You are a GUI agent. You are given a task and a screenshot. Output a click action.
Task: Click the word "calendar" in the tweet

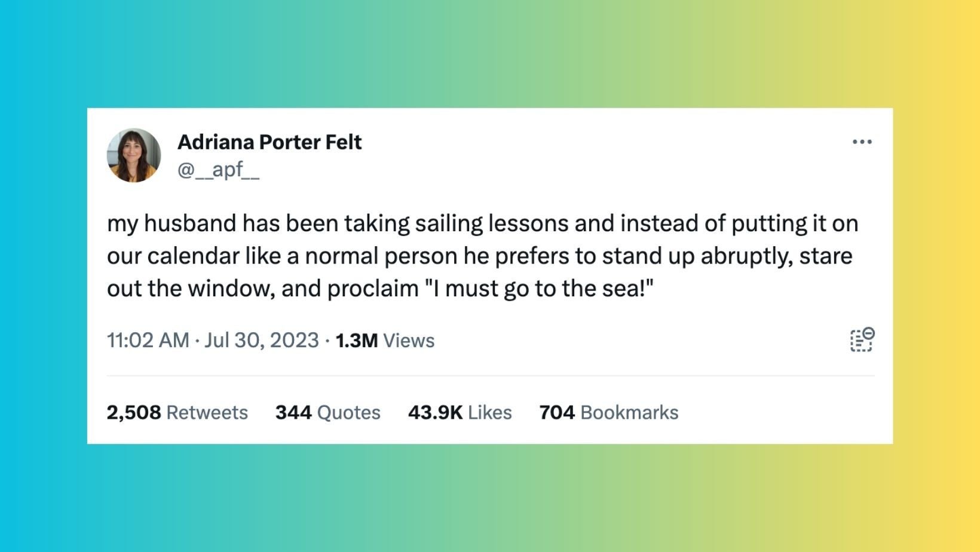click(194, 256)
